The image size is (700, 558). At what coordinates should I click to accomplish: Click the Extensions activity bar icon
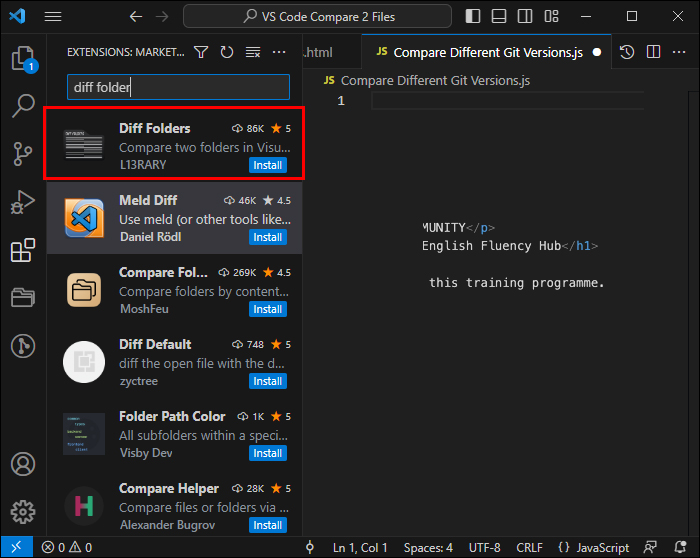click(23, 250)
